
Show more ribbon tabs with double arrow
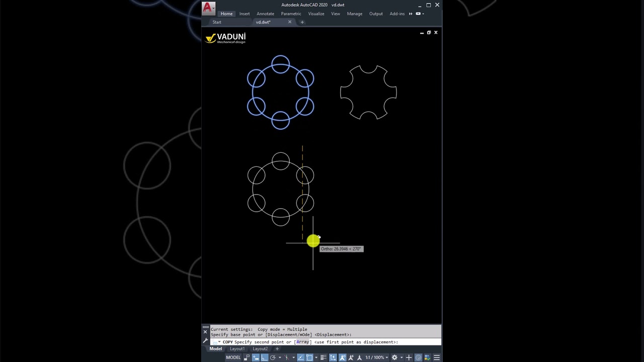click(411, 14)
